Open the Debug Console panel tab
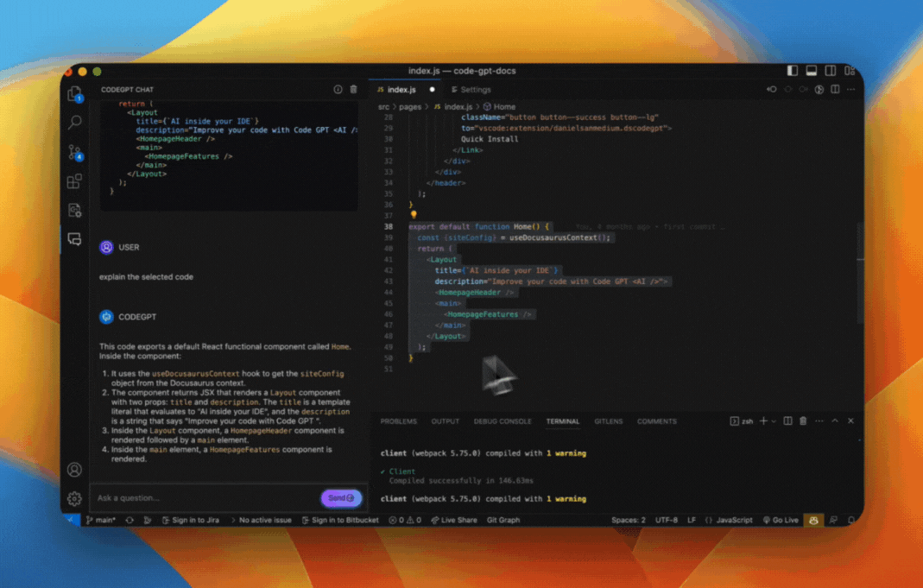The image size is (923, 588). 503,421
